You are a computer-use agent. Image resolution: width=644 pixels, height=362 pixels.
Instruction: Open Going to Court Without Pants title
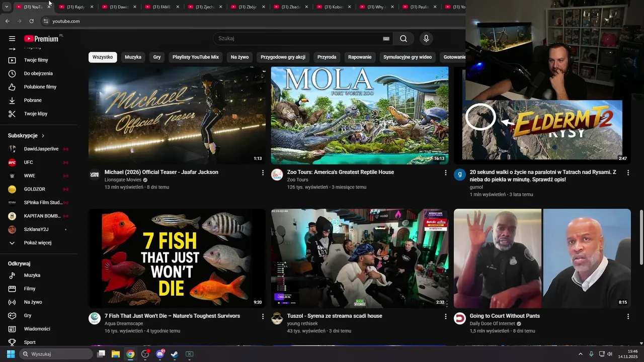coord(505,316)
